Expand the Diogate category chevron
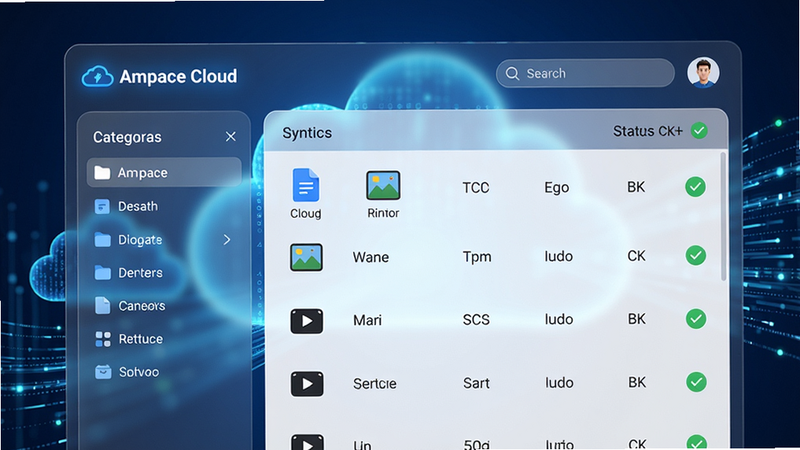 tap(227, 240)
